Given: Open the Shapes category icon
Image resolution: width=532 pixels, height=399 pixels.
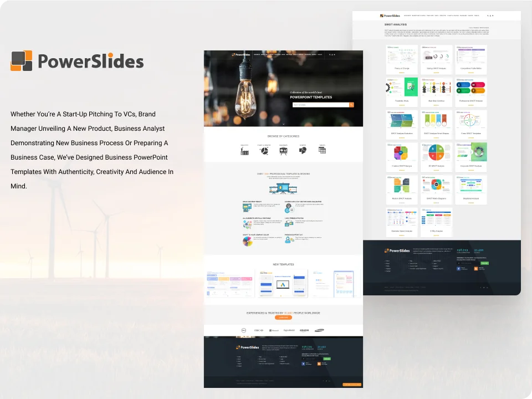Looking at the screenshot, I should coord(303,150).
